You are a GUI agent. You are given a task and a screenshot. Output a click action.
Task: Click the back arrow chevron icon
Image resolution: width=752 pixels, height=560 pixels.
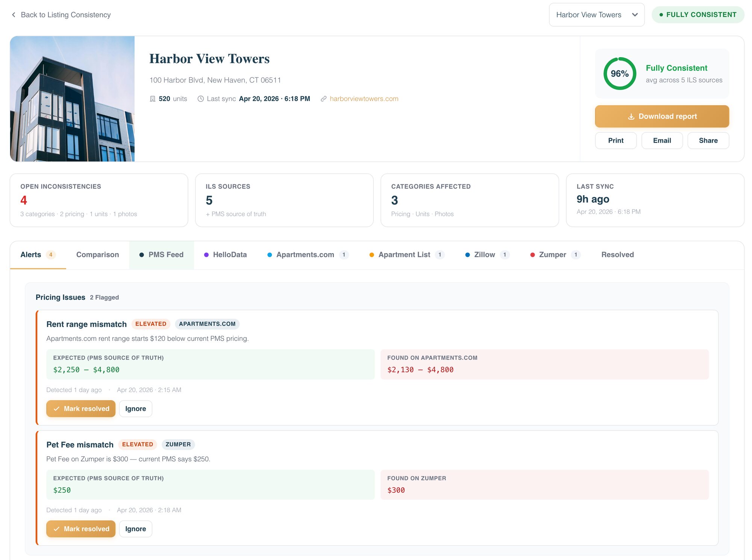[14, 15]
